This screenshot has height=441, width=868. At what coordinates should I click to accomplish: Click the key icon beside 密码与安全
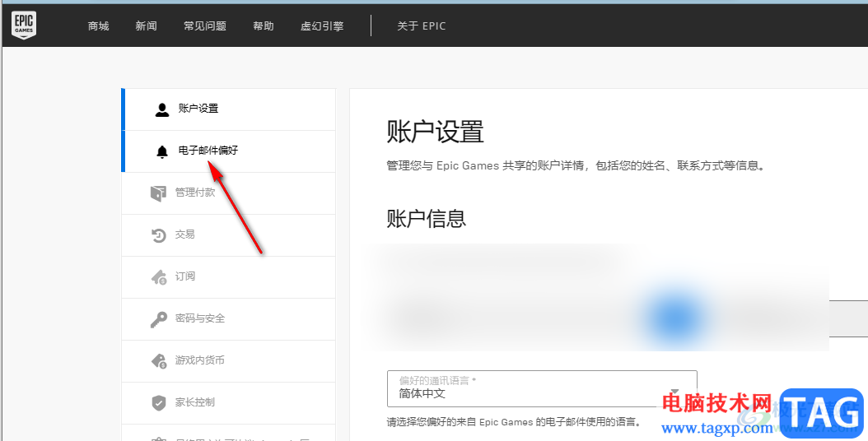[x=158, y=319]
